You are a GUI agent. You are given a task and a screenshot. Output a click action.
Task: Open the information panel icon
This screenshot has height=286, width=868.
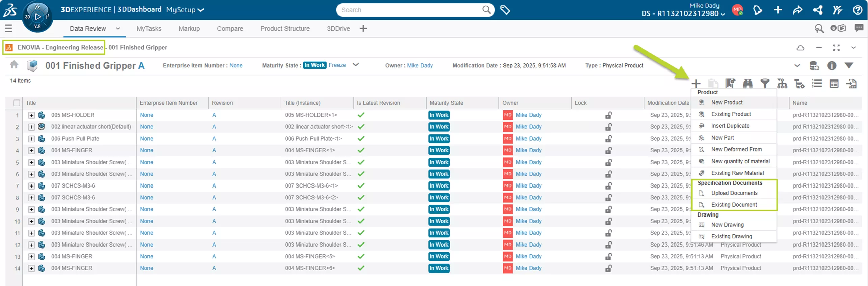point(832,66)
